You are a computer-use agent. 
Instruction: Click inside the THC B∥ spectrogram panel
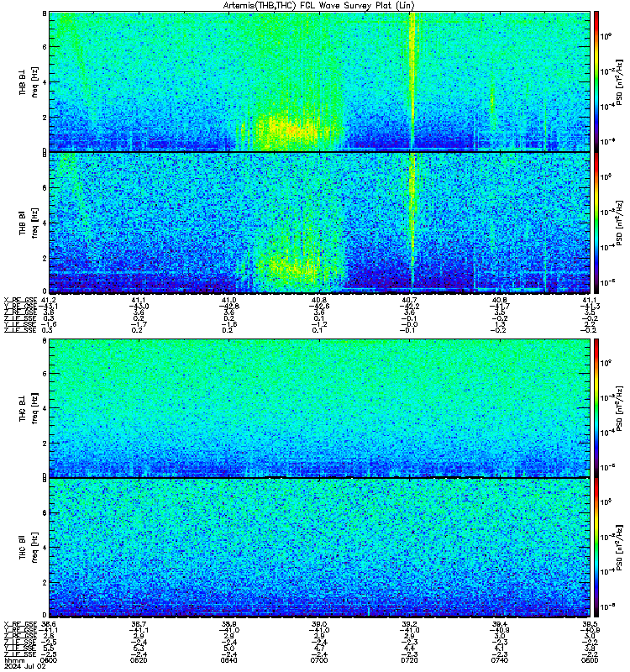(x=319, y=548)
